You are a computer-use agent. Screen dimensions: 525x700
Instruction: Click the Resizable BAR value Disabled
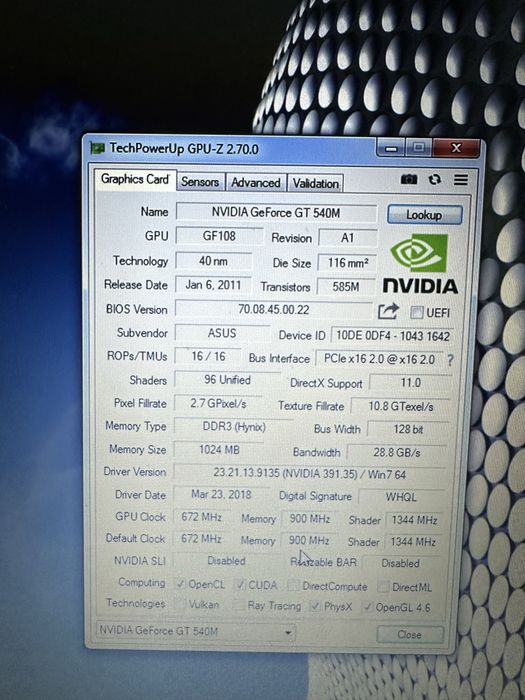pos(400,563)
